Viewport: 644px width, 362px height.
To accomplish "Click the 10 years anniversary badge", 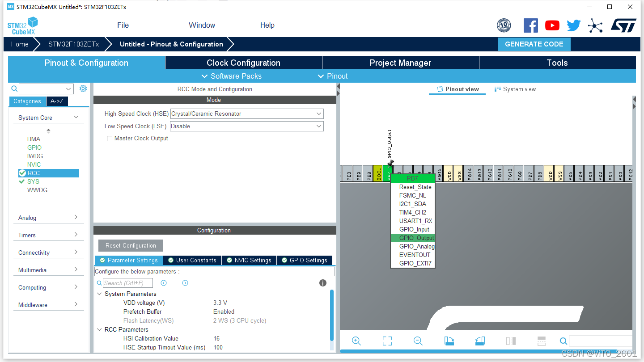I will (504, 25).
